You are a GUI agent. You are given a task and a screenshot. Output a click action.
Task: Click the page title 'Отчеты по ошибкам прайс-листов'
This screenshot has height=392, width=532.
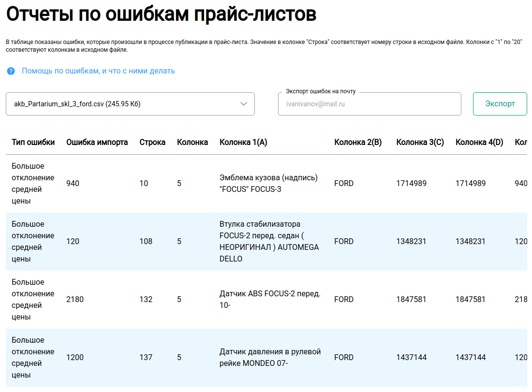click(x=160, y=15)
